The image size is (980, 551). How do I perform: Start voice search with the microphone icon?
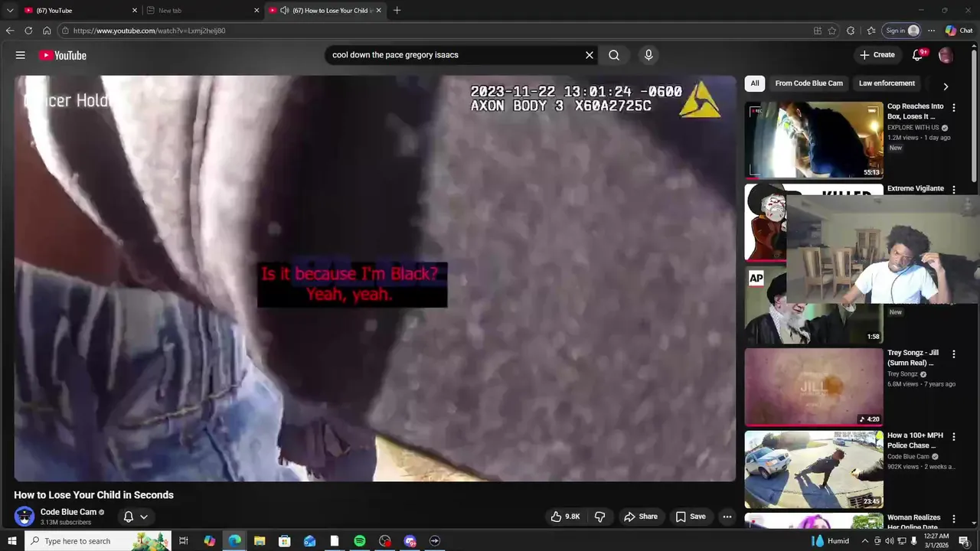coord(648,55)
